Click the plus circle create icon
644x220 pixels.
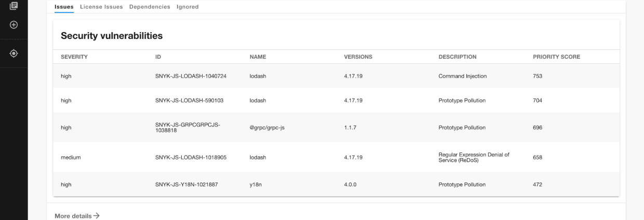[14, 24]
